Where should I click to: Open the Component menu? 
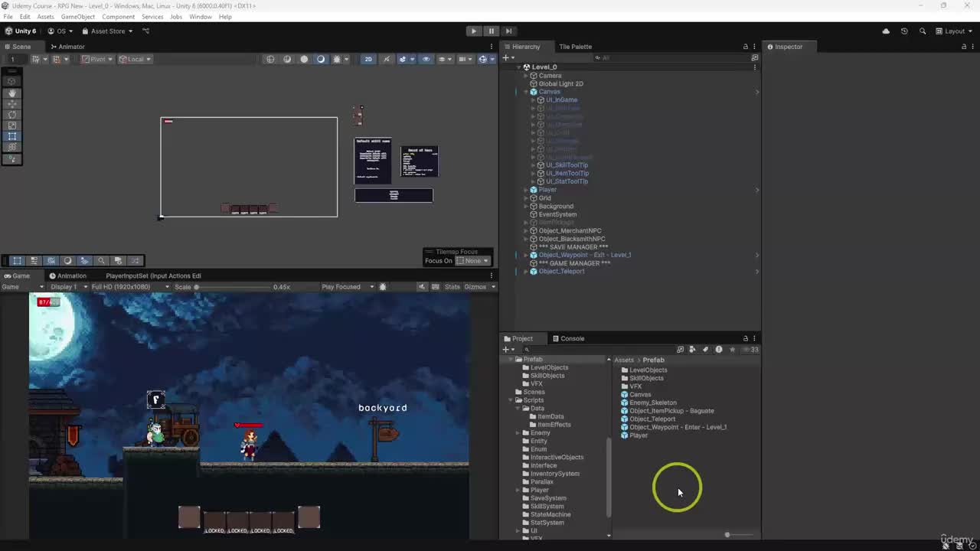point(118,17)
